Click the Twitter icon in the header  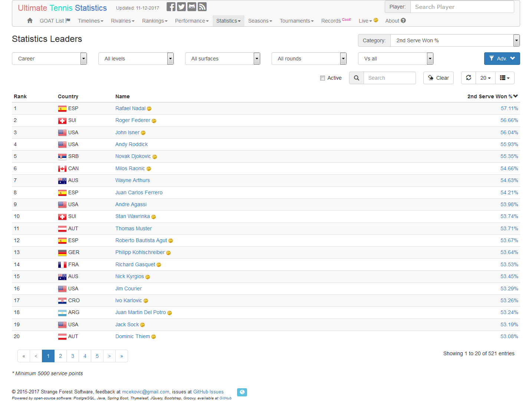tap(181, 6)
